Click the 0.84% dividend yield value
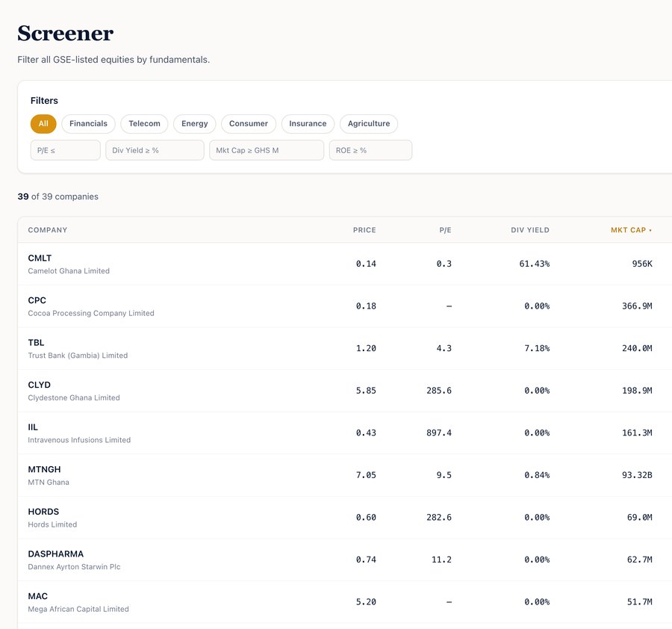672x629 pixels. pyautogui.click(x=537, y=475)
